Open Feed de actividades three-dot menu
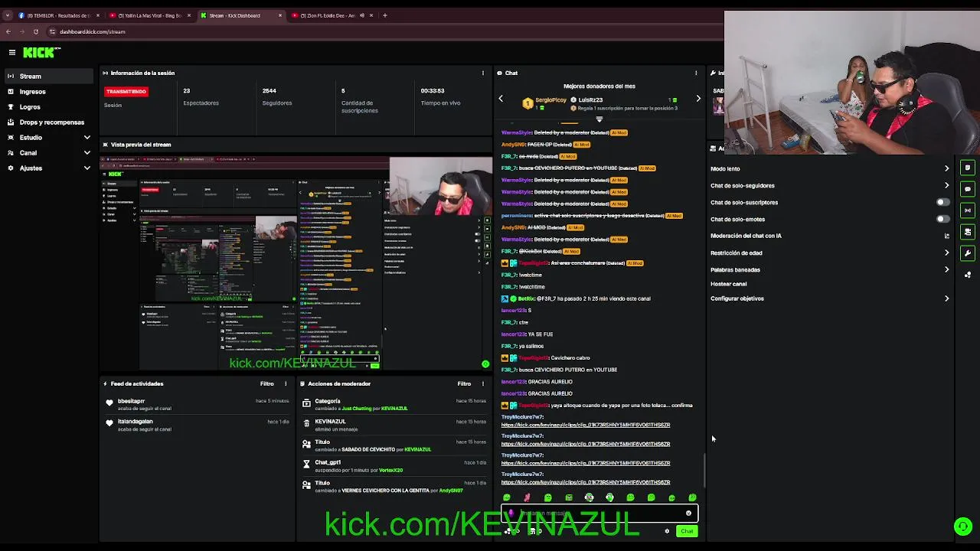The width and height of the screenshot is (980, 551). pos(286,384)
